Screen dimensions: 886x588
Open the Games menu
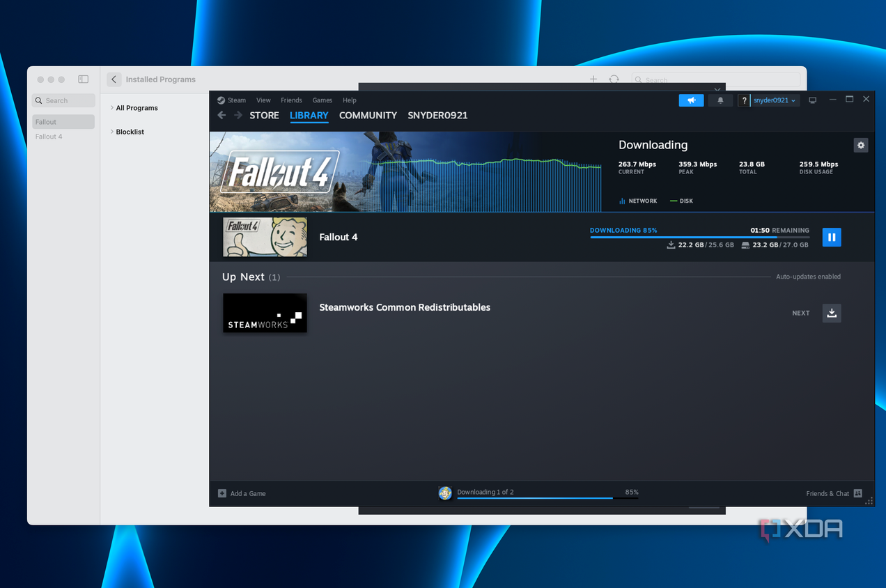click(x=322, y=100)
